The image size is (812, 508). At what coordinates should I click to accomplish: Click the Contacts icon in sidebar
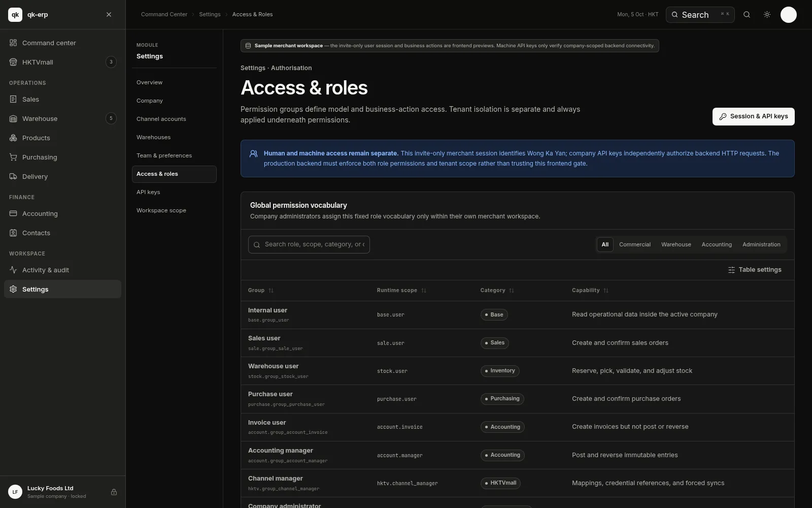[x=13, y=233]
